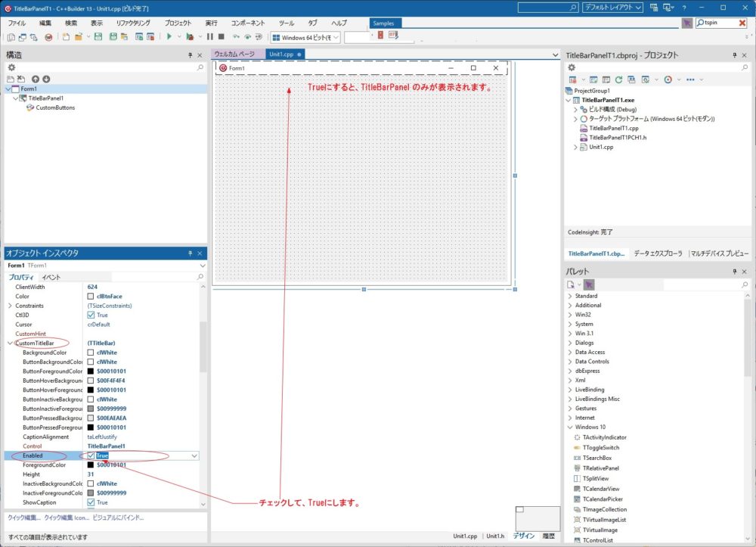
Task: Move item up in Structure panel
Action: pos(36,79)
